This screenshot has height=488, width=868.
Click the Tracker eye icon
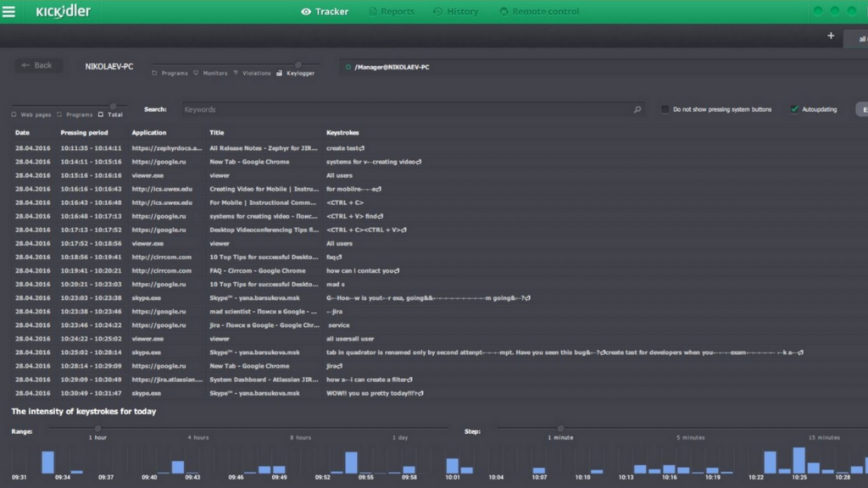coord(305,12)
